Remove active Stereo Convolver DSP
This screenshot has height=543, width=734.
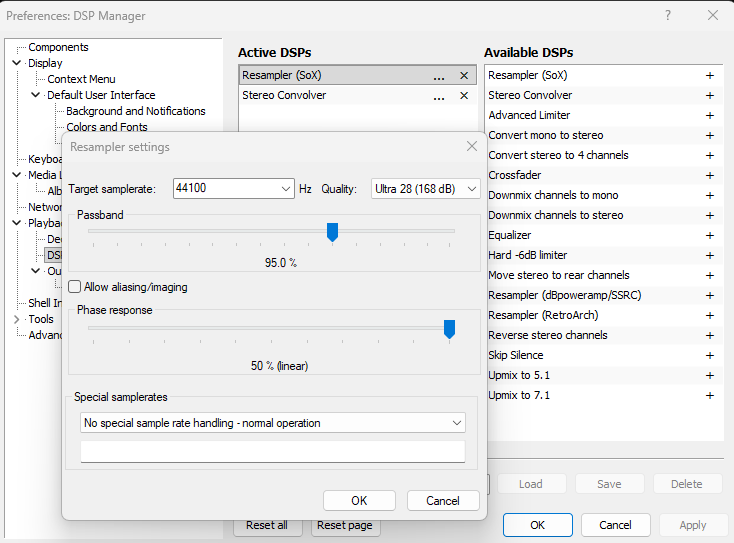point(464,95)
